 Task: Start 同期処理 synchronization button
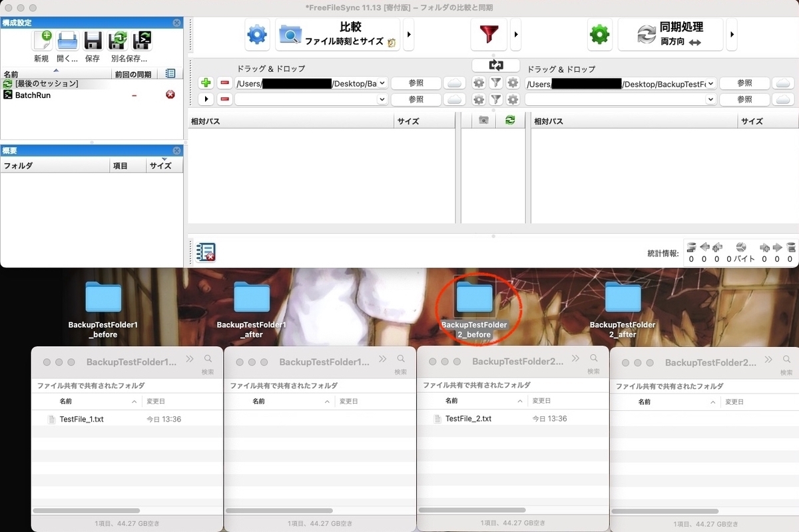coord(670,35)
